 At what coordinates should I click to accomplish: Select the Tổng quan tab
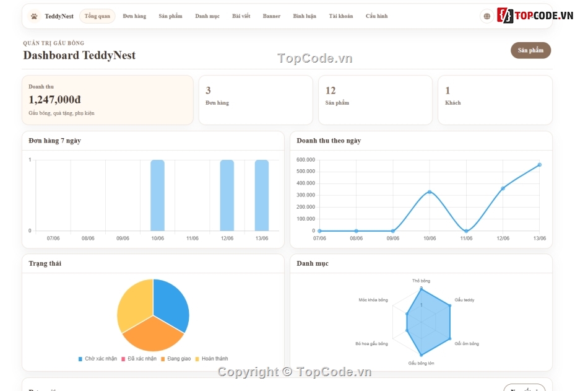tap(98, 16)
